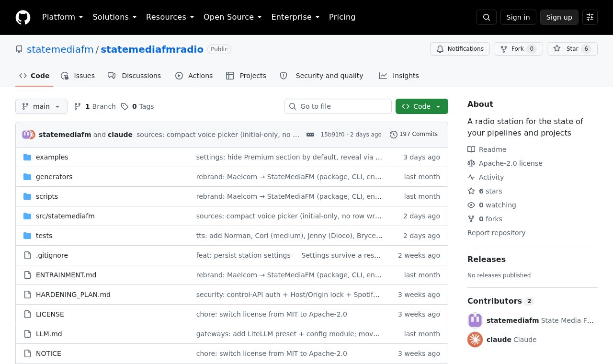Click the Go to file search field
The image size is (613, 364).
click(338, 106)
